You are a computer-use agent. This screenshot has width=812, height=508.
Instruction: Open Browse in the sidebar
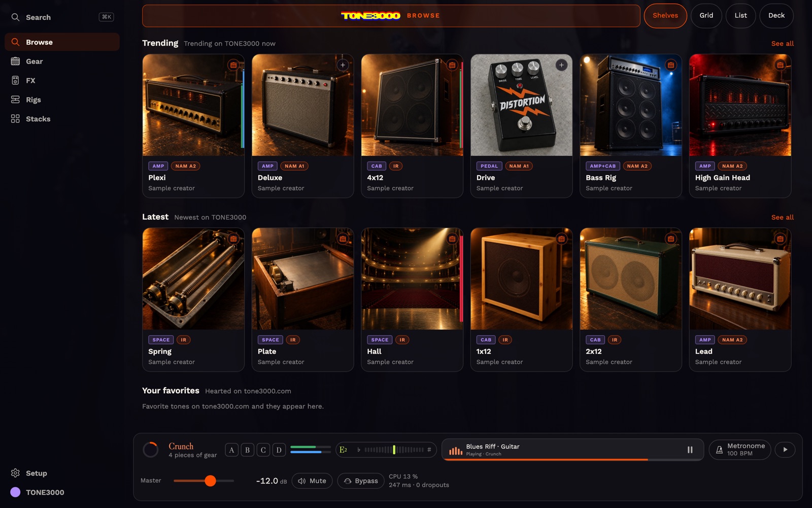click(62, 42)
